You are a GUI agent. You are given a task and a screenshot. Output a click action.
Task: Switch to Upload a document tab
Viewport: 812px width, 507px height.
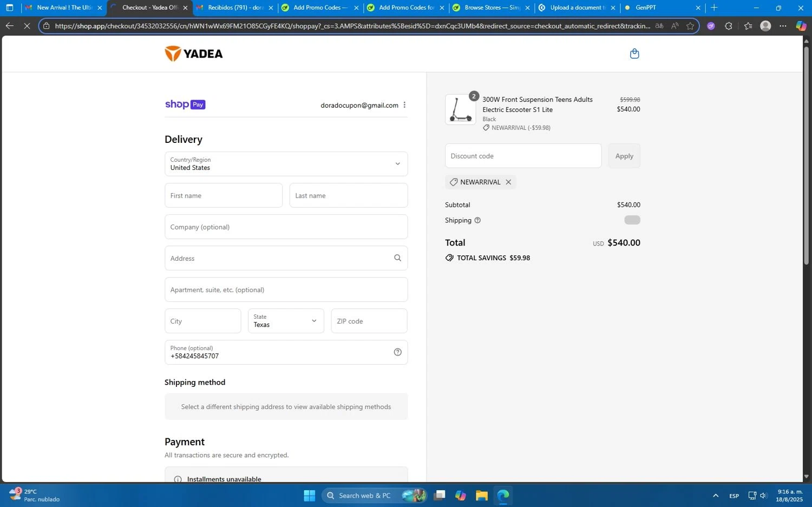[x=577, y=8]
